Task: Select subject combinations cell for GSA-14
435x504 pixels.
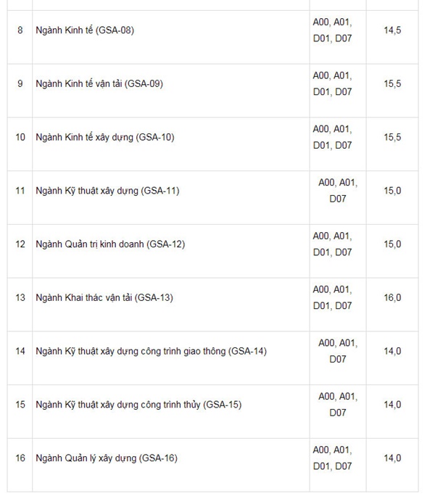Action: pos(337,351)
